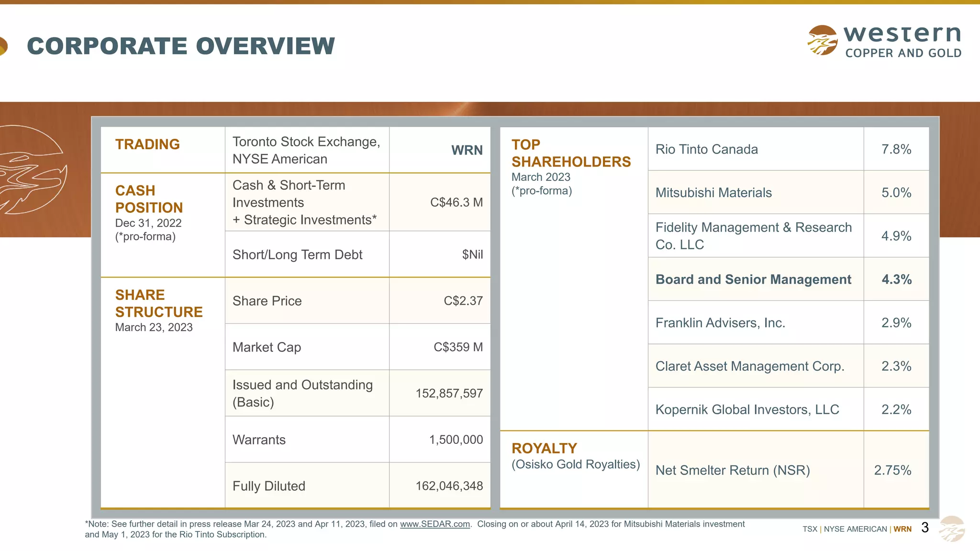Viewport: 980px width, 551px height.
Task: Select the Kopernik Global Investors percentage
Action: point(896,409)
